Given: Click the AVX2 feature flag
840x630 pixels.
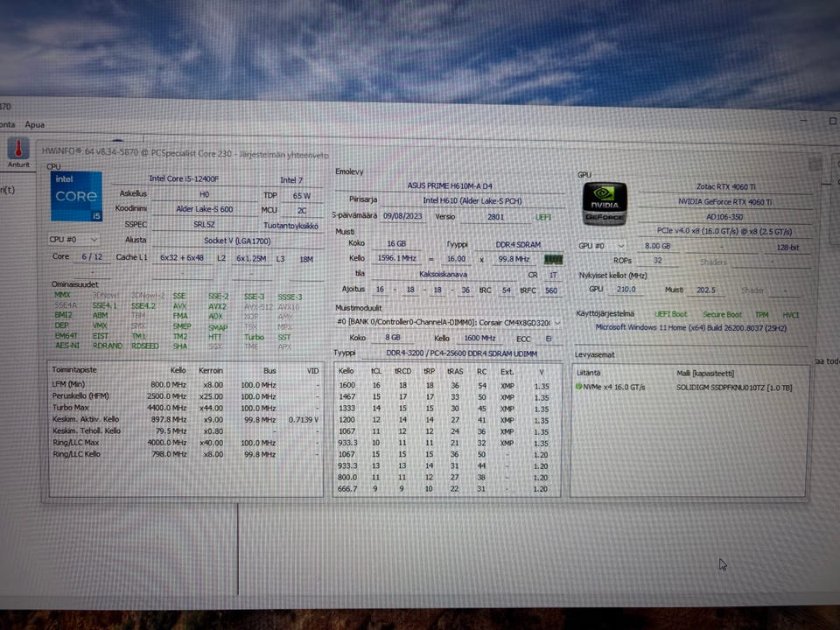Looking at the screenshot, I should 217,306.
